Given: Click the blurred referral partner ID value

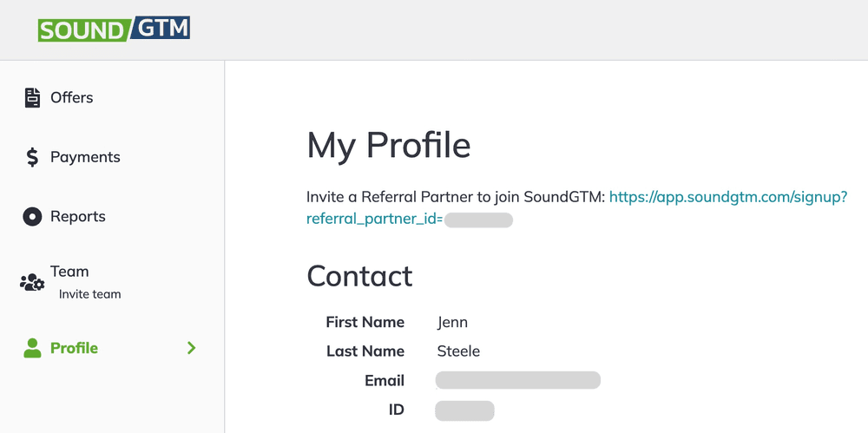Looking at the screenshot, I should pyautogui.click(x=478, y=220).
